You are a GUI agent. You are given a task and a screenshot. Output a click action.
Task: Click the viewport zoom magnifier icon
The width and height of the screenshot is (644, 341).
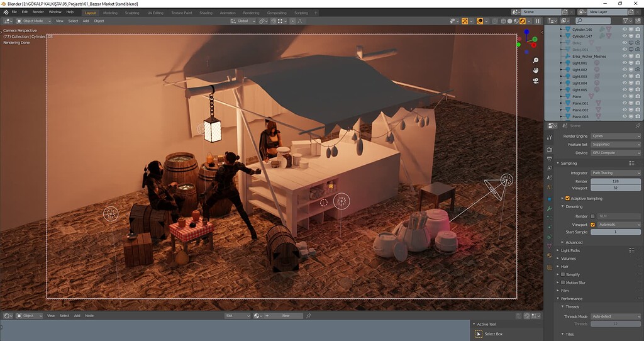(x=536, y=60)
